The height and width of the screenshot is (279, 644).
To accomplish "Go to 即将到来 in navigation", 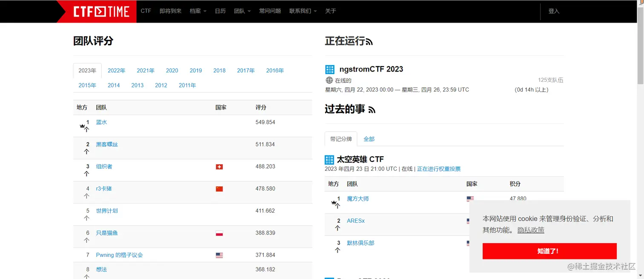I will pyautogui.click(x=171, y=11).
